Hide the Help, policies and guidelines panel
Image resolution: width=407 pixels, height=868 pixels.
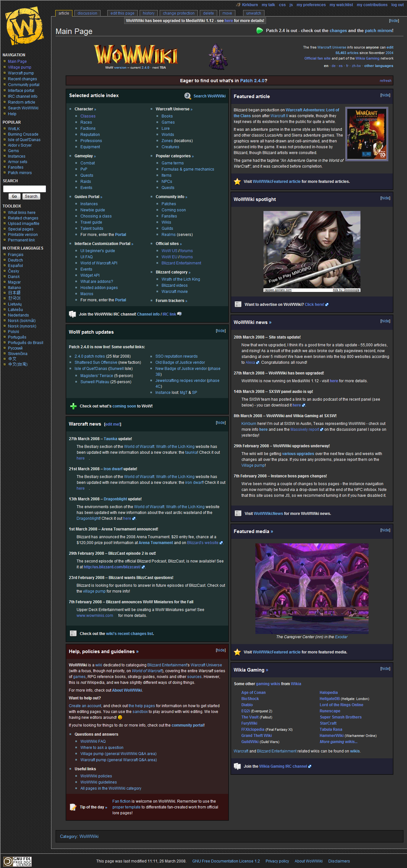(221, 650)
